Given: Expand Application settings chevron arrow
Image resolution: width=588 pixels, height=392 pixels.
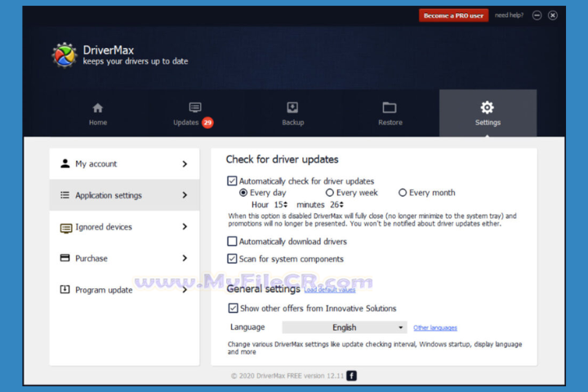Looking at the screenshot, I should 185,195.
